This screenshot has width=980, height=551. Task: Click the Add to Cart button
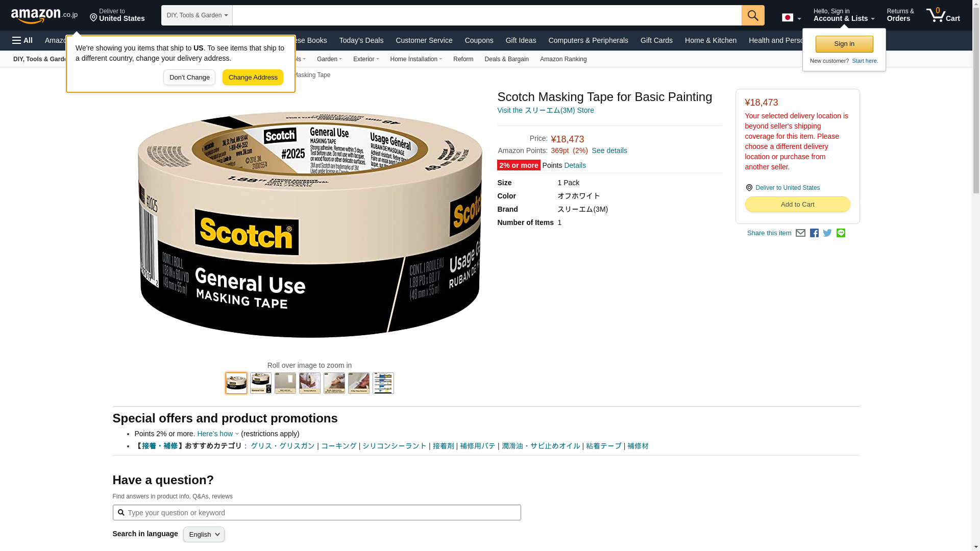pyautogui.click(x=797, y=205)
